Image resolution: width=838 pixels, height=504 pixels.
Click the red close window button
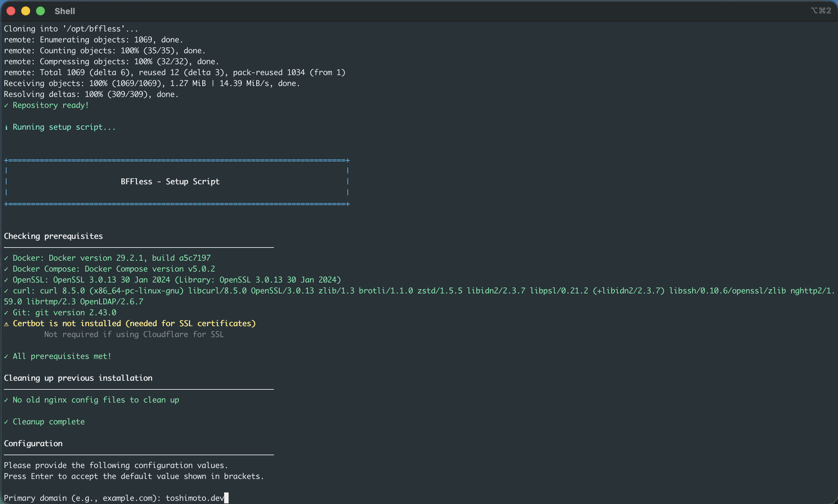point(11,11)
